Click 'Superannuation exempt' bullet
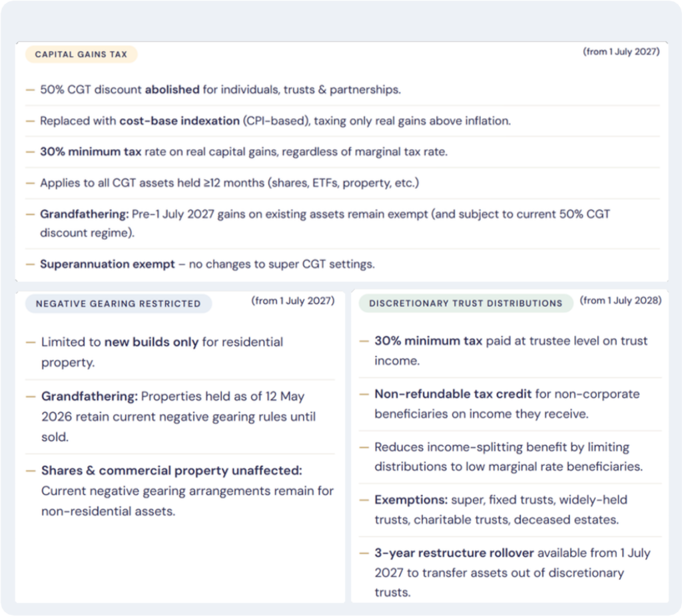Image resolution: width=682 pixels, height=616 pixels. [208, 264]
